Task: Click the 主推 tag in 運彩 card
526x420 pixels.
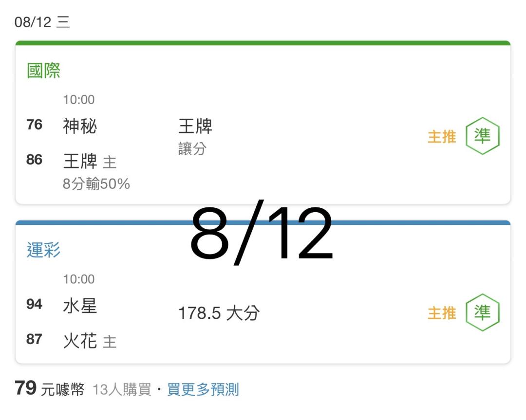Action: point(442,313)
